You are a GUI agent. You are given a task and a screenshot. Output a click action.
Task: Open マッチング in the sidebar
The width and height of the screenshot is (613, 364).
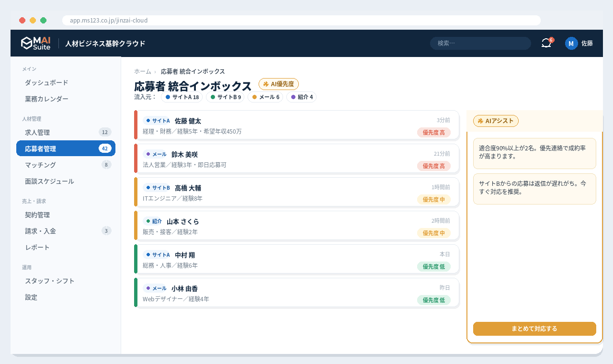[66, 165]
